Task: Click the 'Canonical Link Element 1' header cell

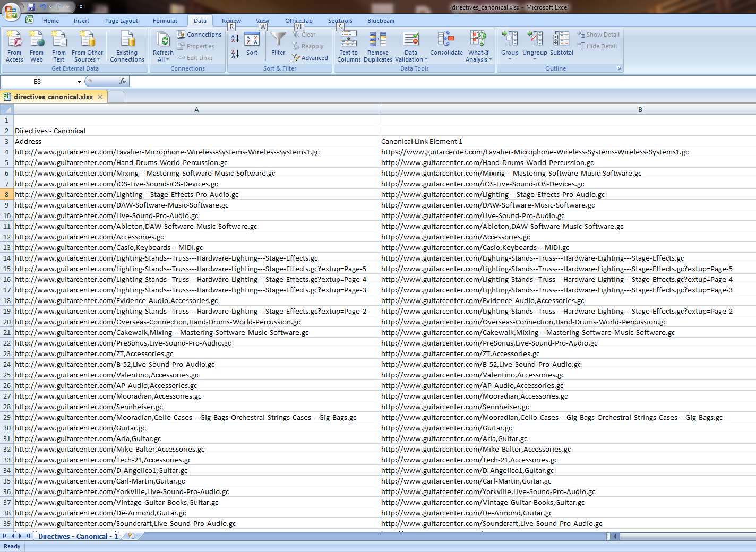Action: tap(568, 141)
